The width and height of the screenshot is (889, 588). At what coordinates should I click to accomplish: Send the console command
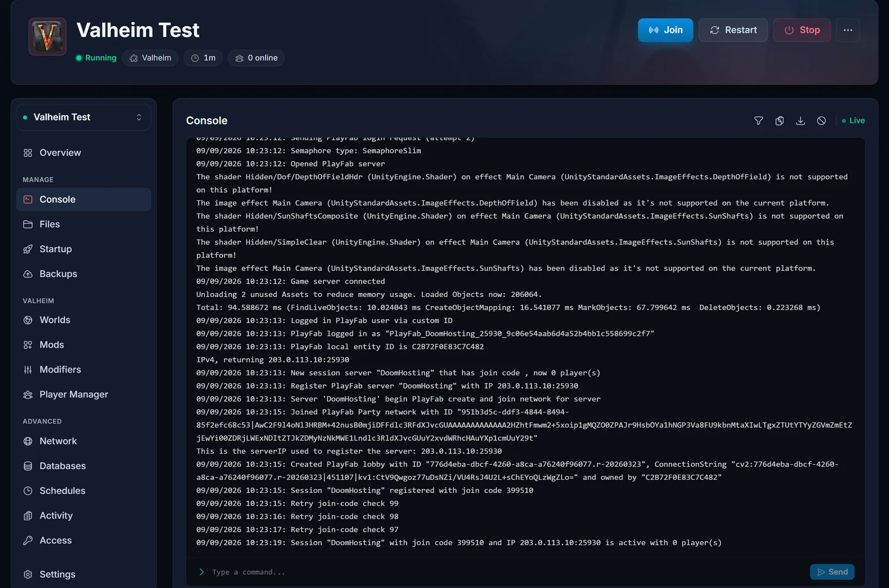(832, 572)
